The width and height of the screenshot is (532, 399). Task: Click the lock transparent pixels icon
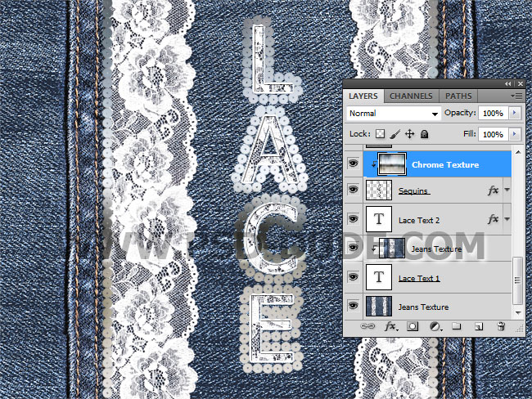(381, 134)
